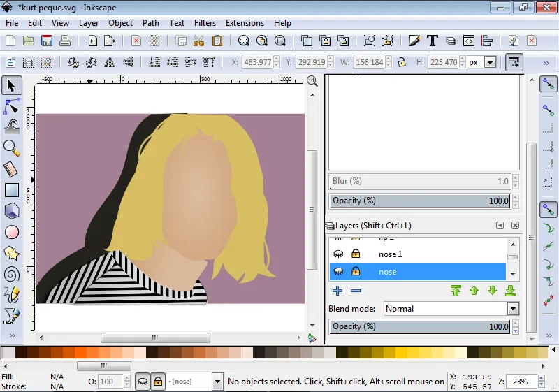559x392 pixels.
Task: Select the Calligraphy pen tool
Action: [11, 316]
